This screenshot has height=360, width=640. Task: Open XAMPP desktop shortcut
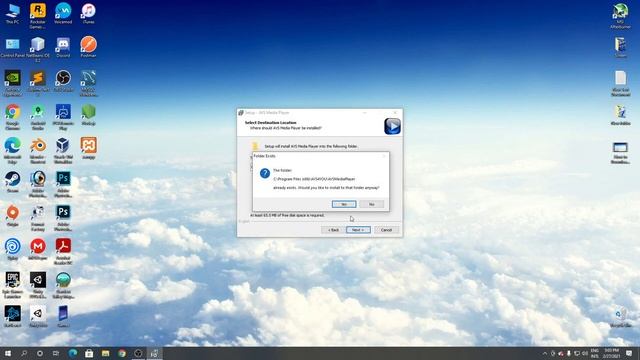click(x=88, y=148)
